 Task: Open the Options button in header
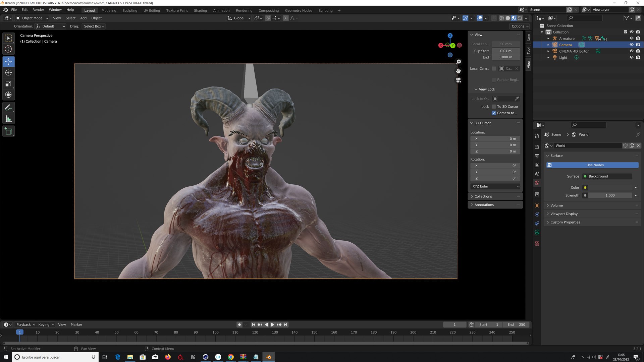(x=520, y=26)
